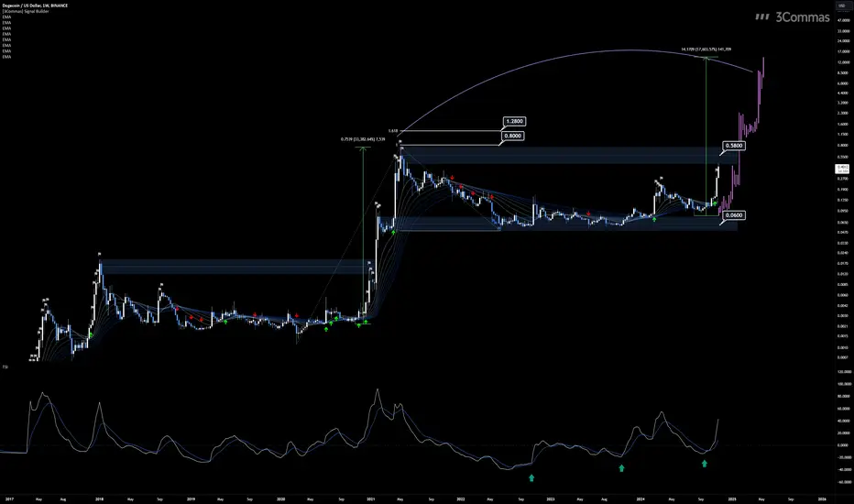Select the 1.2800 price callout
This screenshot has width=854, height=504.
[x=514, y=122]
